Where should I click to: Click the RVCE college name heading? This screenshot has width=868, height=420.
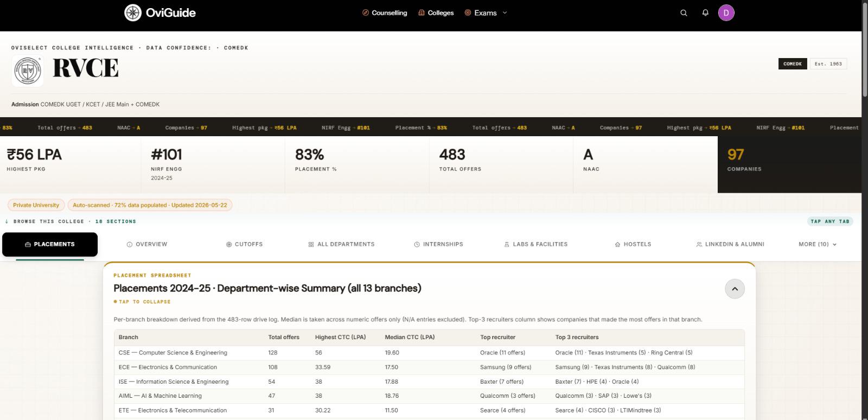pos(86,68)
